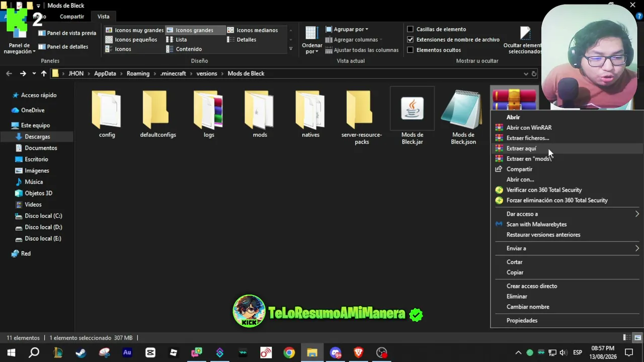Enable the Casillas de elemento checkbox
The width and height of the screenshot is (644, 362).
[x=410, y=29]
